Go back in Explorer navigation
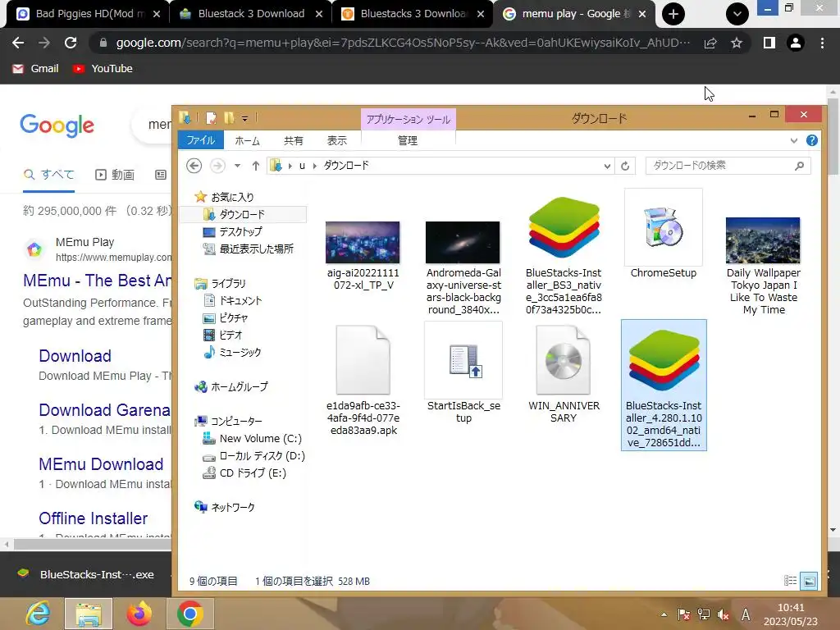The height and width of the screenshot is (630, 840). (194, 166)
